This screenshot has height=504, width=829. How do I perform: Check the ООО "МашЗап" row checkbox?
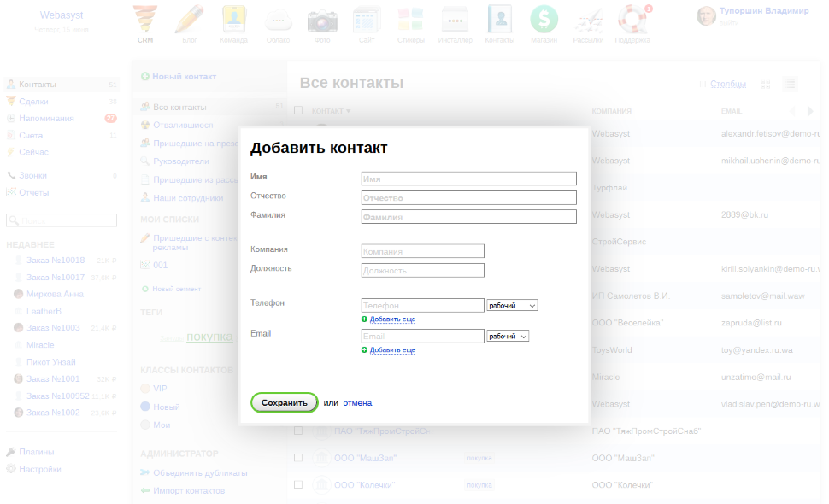point(298,458)
